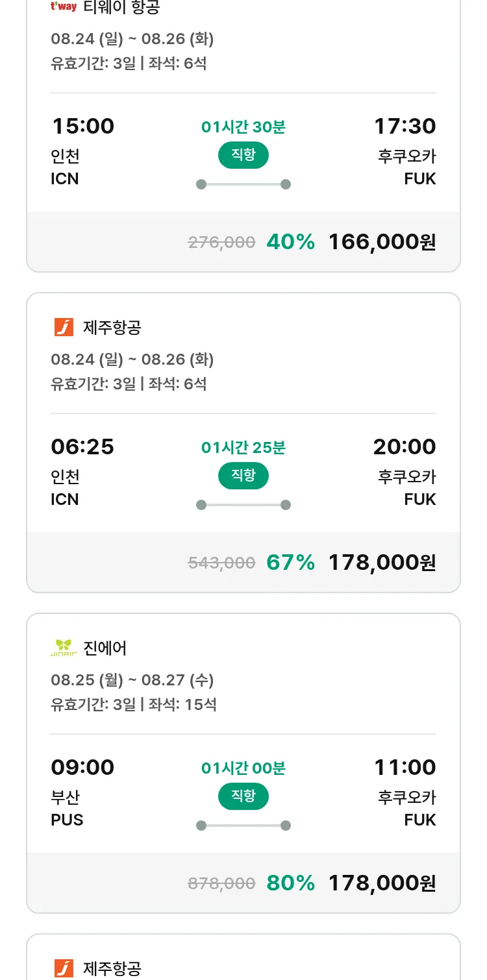Tap the 직항 badge on the 15:00 flight
Image resolution: width=487 pixels, height=980 pixels.
pos(243,155)
